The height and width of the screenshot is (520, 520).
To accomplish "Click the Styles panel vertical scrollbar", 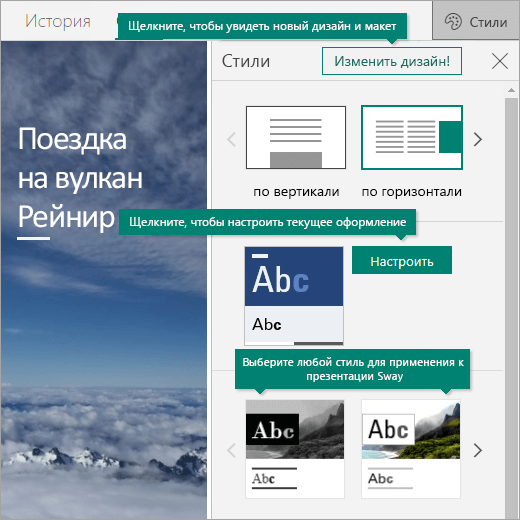I will point(511,307).
